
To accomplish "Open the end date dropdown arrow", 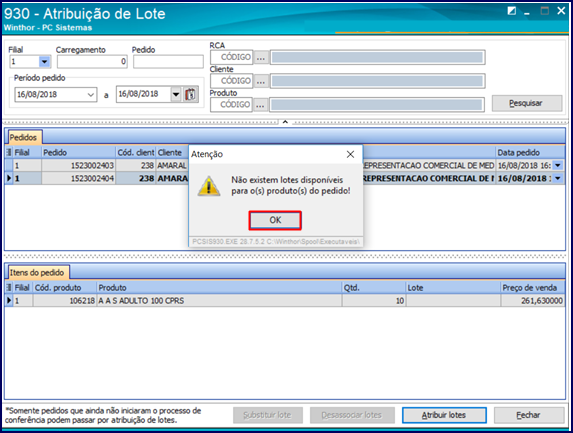I will [x=176, y=95].
